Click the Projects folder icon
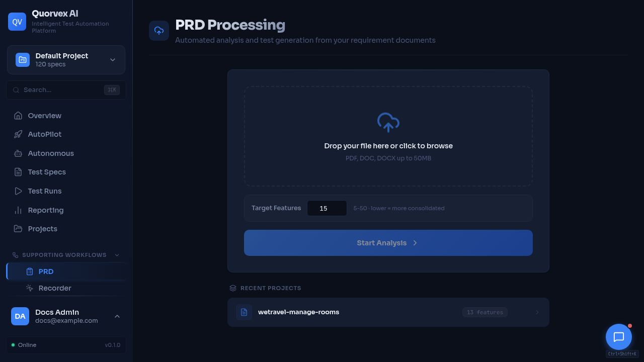The width and height of the screenshot is (644, 362). click(18, 229)
